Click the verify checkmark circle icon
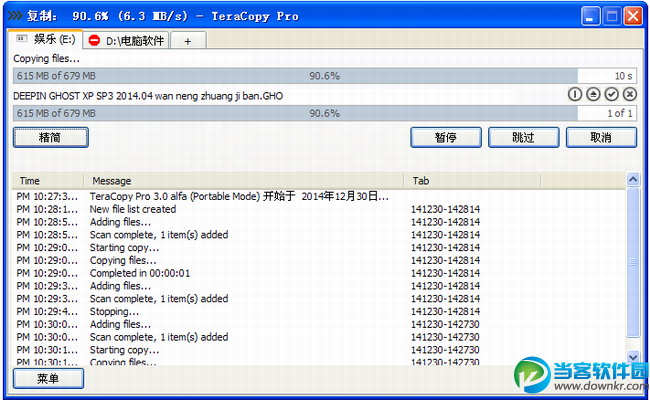Image resolution: width=650 pixels, height=400 pixels. 611,95
